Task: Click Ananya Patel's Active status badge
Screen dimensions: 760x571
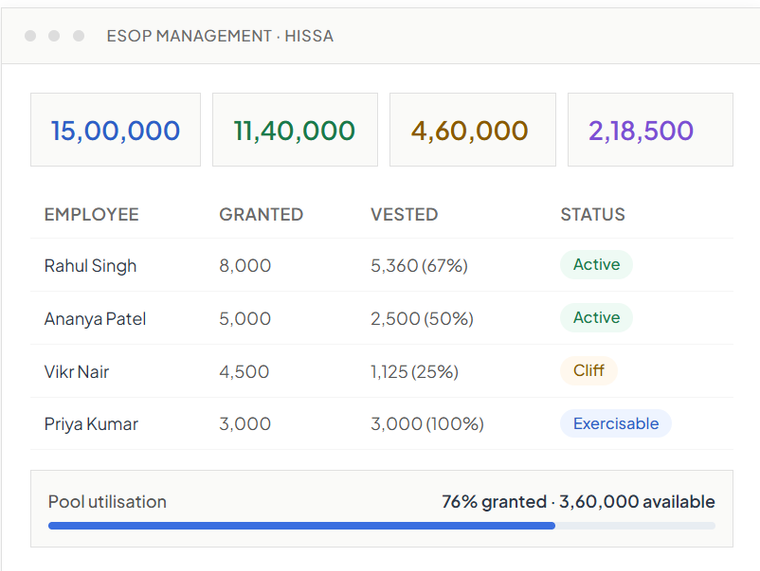Action: pos(597,317)
